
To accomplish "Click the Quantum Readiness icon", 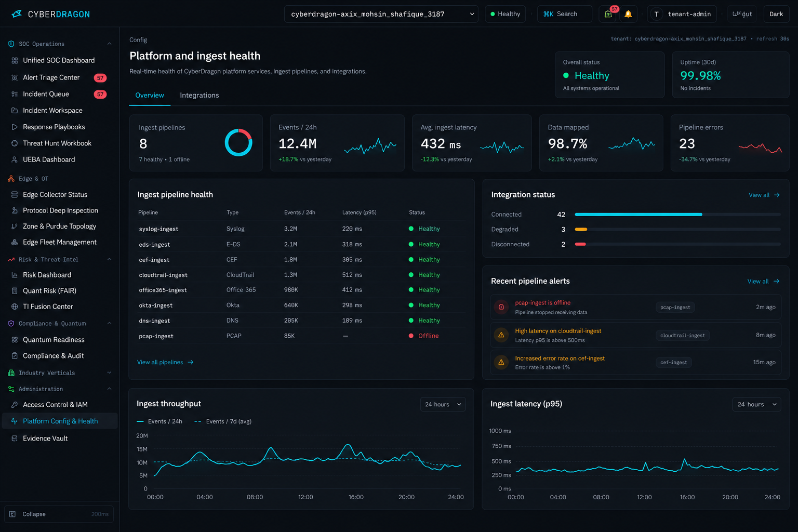I will (x=15, y=340).
